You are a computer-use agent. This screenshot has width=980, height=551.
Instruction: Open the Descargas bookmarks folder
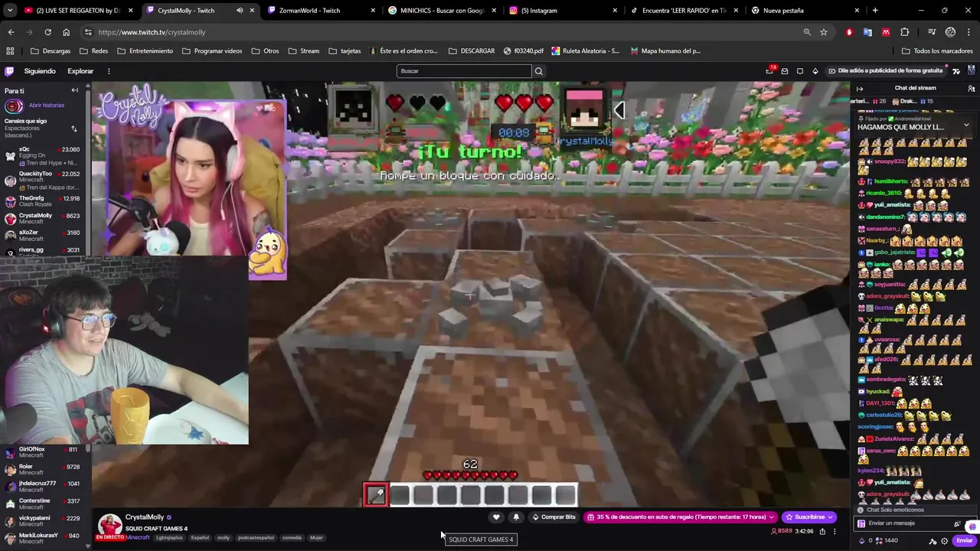click(x=51, y=51)
